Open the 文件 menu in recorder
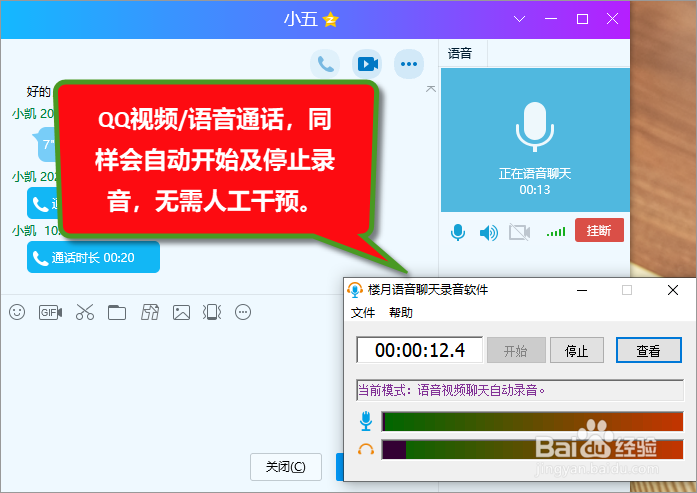 click(363, 313)
